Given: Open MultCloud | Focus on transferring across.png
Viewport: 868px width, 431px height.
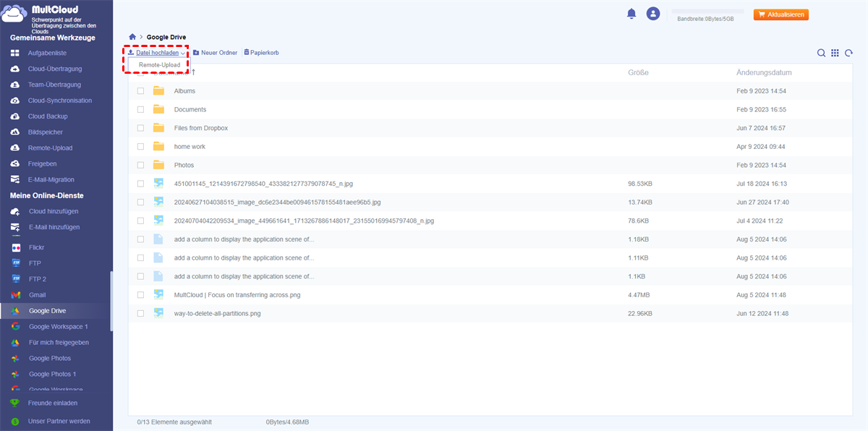Looking at the screenshot, I should 237,295.
